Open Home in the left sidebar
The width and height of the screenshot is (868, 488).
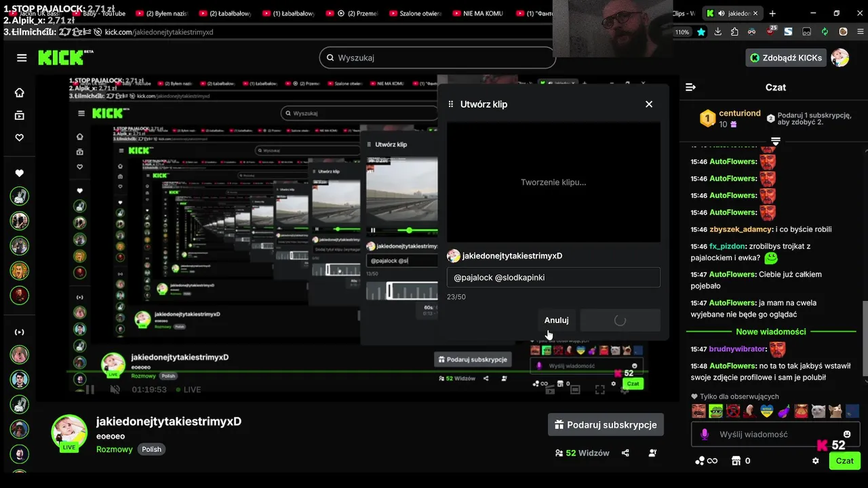click(20, 93)
